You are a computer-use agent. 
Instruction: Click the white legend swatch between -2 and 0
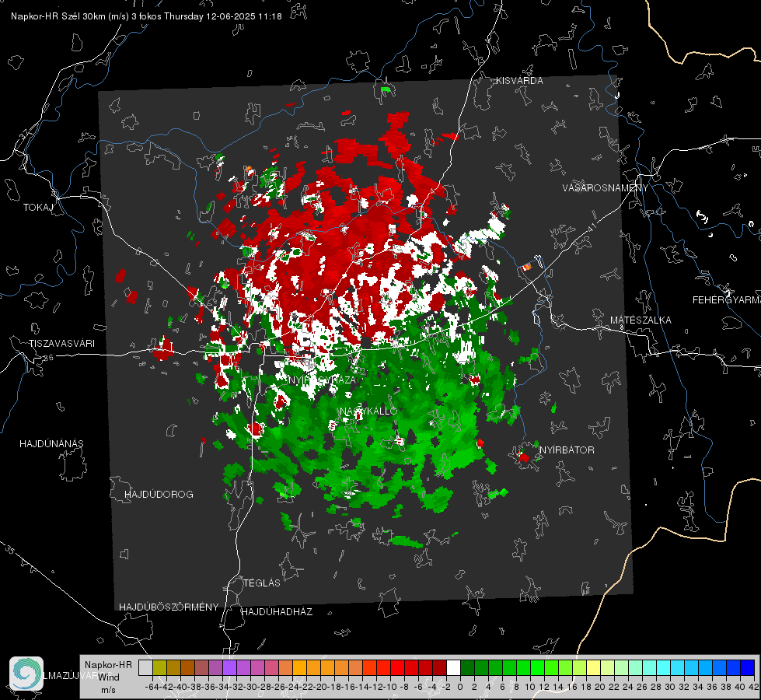[x=453, y=667]
